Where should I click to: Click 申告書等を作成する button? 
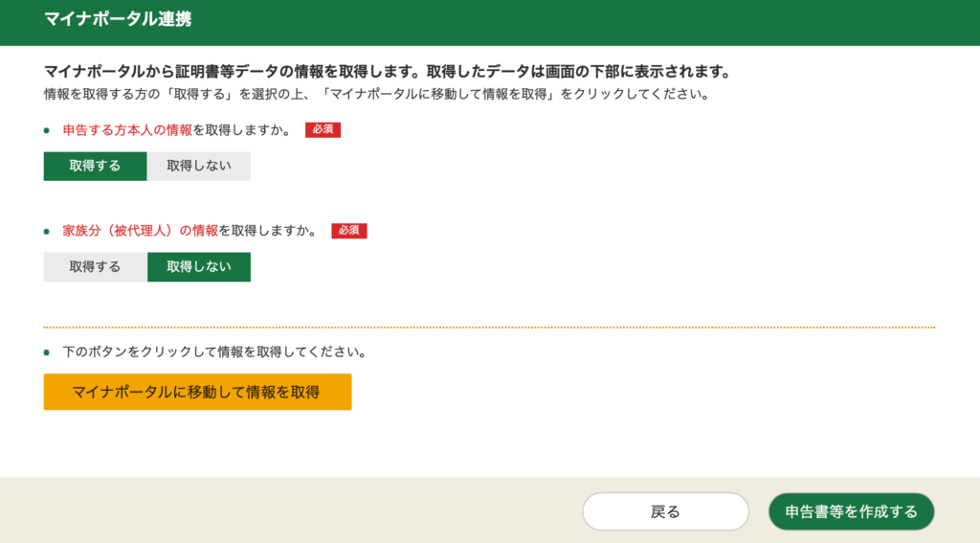point(851,511)
